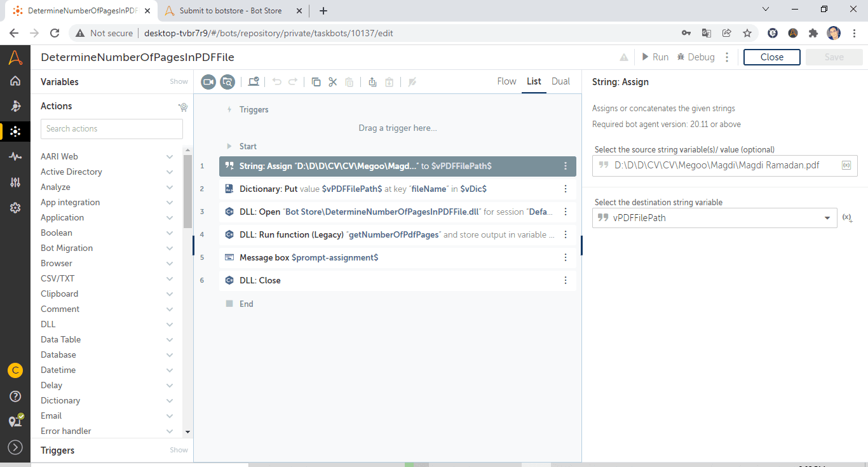Expand the Analyze action group
The height and width of the screenshot is (467, 868).
click(170, 187)
